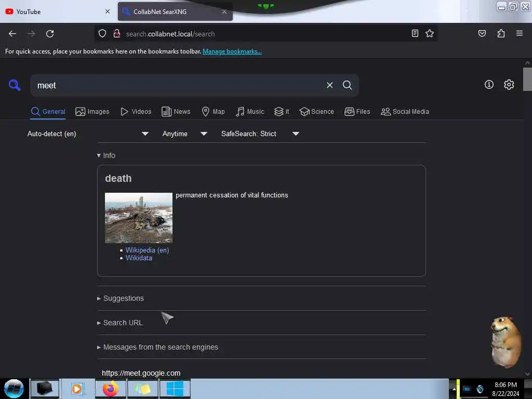
Task: Switch to the Science category
Action: [x=316, y=111]
